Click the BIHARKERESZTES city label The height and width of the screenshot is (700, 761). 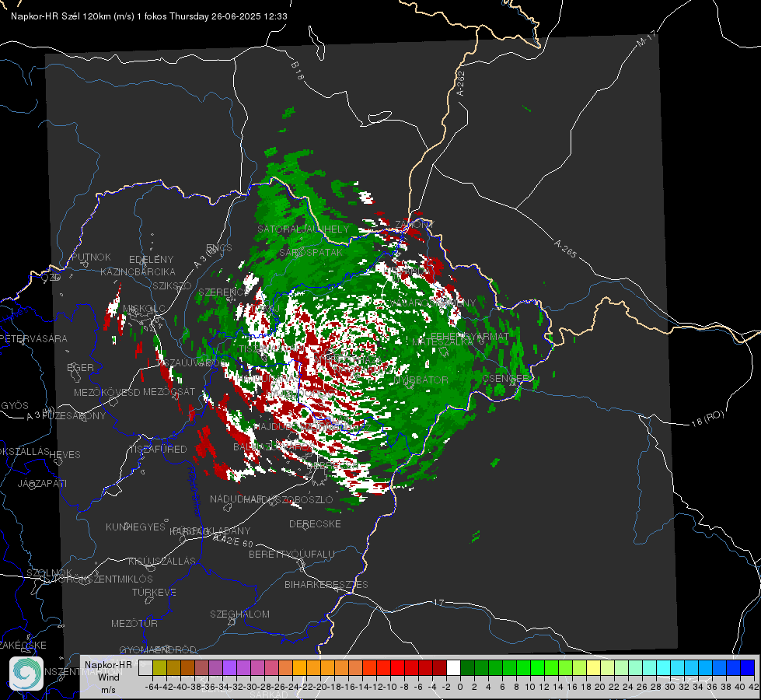tap(326, 584)
